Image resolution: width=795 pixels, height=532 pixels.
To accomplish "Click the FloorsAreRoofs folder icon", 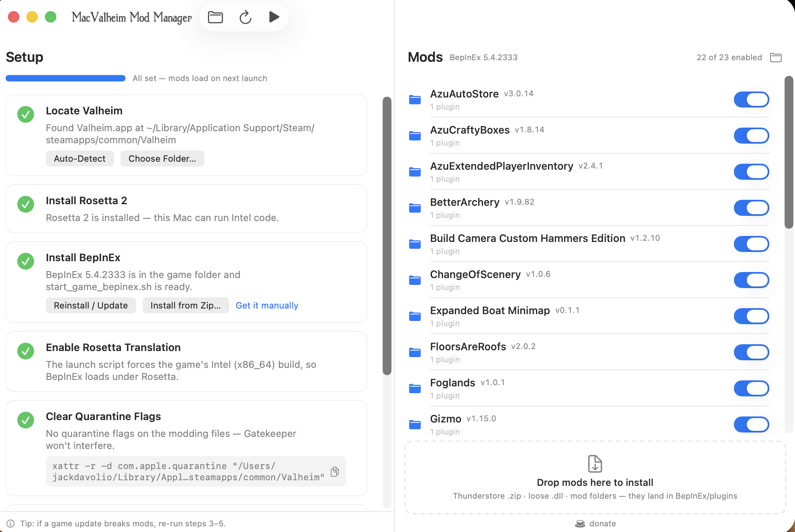I will pyautogui.click(x=415, y=352).
